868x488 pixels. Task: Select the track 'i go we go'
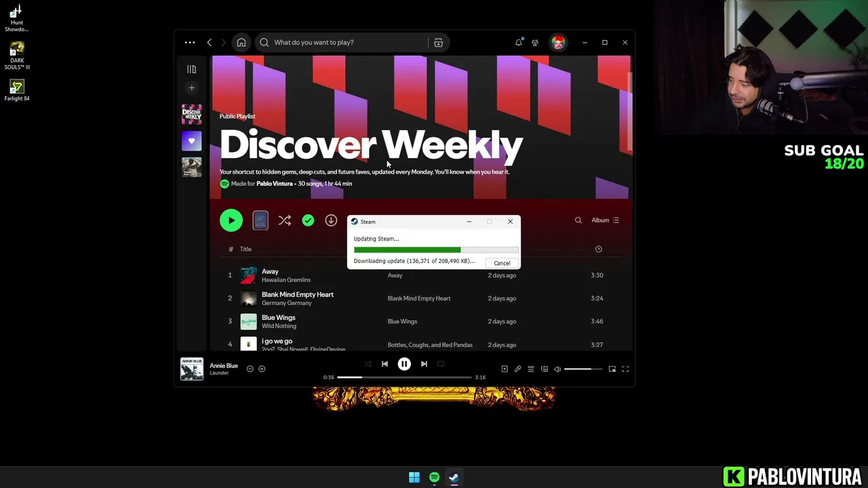pos(277,341)
